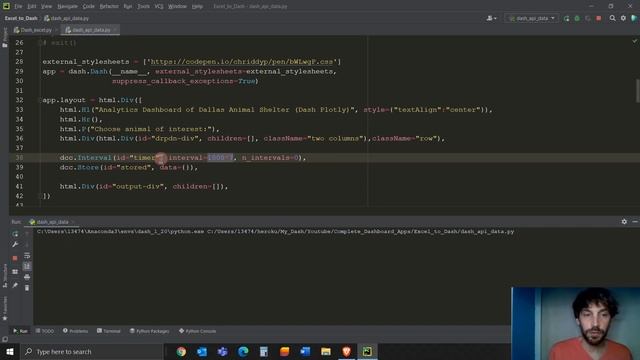Stop the program with the red toolbar square
This screenshot has height=360, width=640.
598,18
